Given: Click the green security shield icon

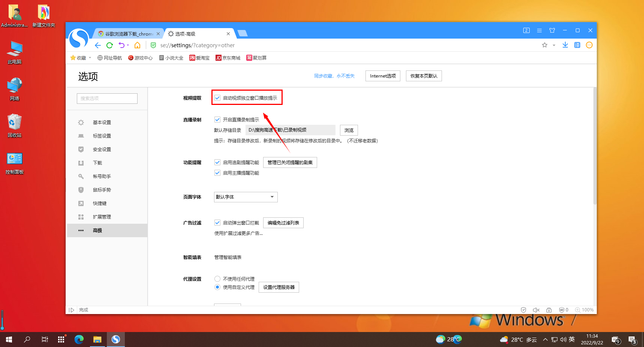Looking at the screenshot, I should (x=153, y=45).
